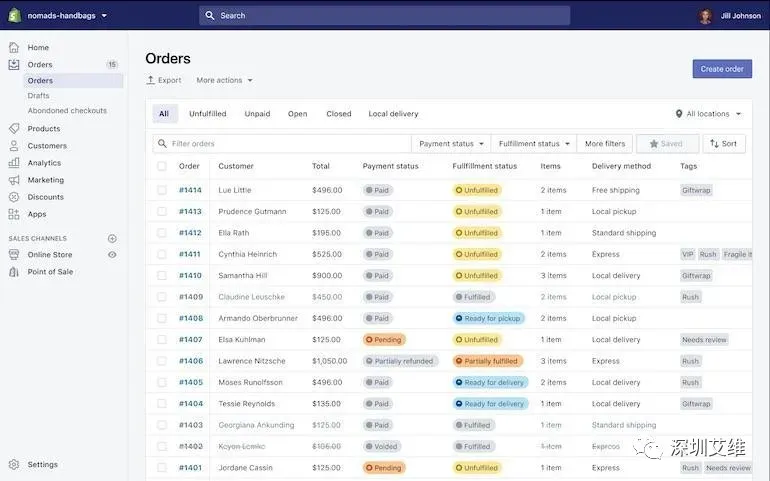Open the Home icon in sidebar

[x=14, y=47]
